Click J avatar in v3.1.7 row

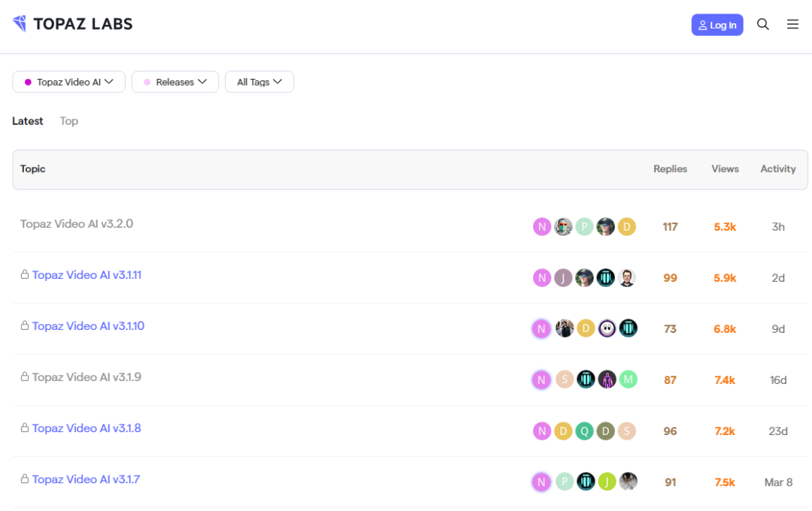tap(607, 482)
